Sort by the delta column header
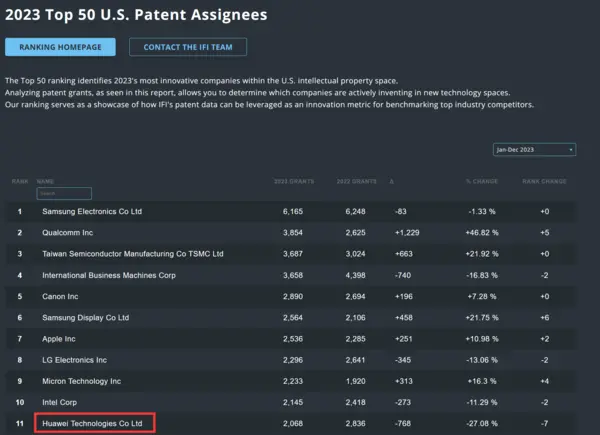The height and width of the screenshot is (435, 600). 392,181
